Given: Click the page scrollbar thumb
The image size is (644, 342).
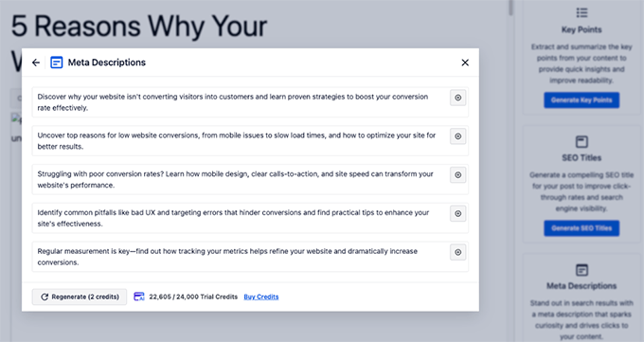Looking at the screenshot, I should 510,8.
